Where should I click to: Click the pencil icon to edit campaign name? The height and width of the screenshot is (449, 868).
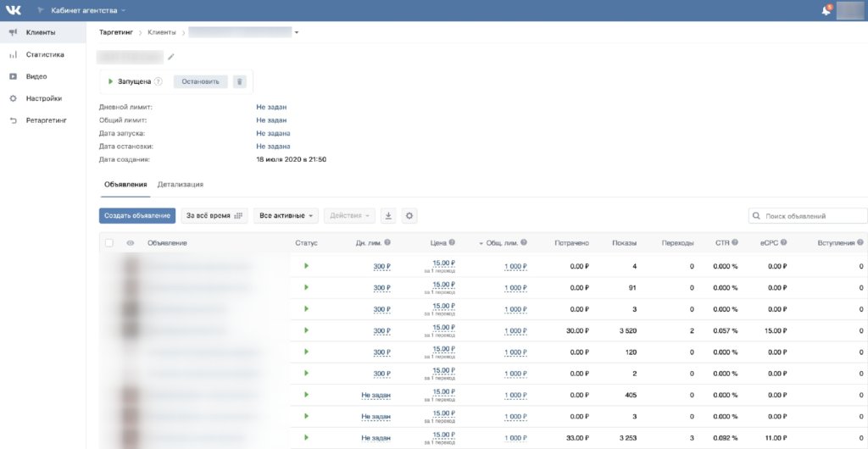point(170,57)
